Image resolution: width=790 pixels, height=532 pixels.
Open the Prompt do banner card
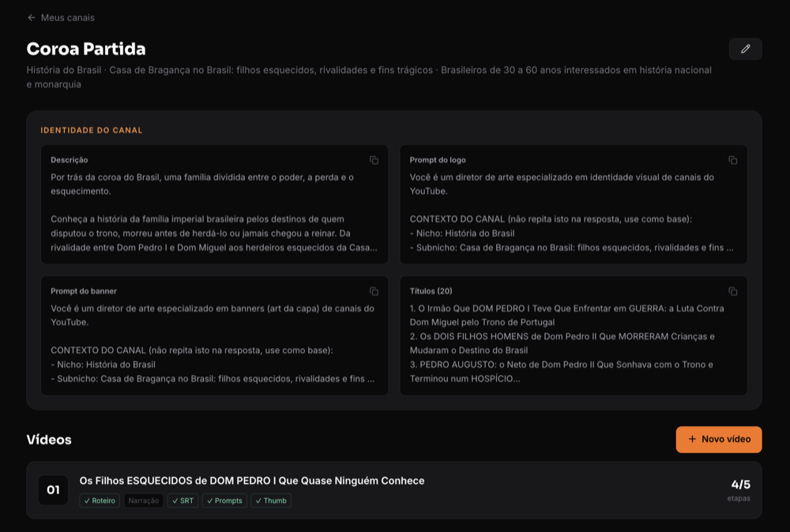215,335
